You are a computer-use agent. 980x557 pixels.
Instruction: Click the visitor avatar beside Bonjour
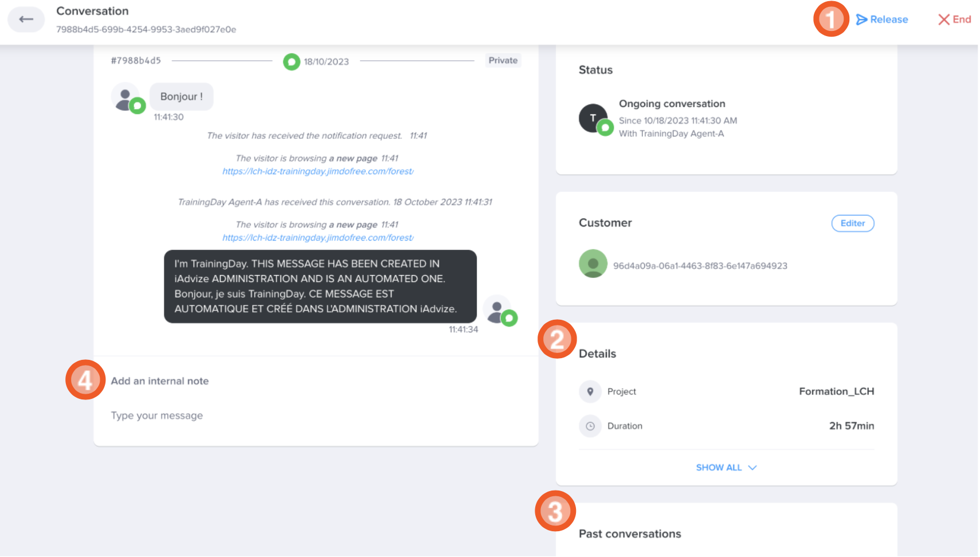(126, 97)
